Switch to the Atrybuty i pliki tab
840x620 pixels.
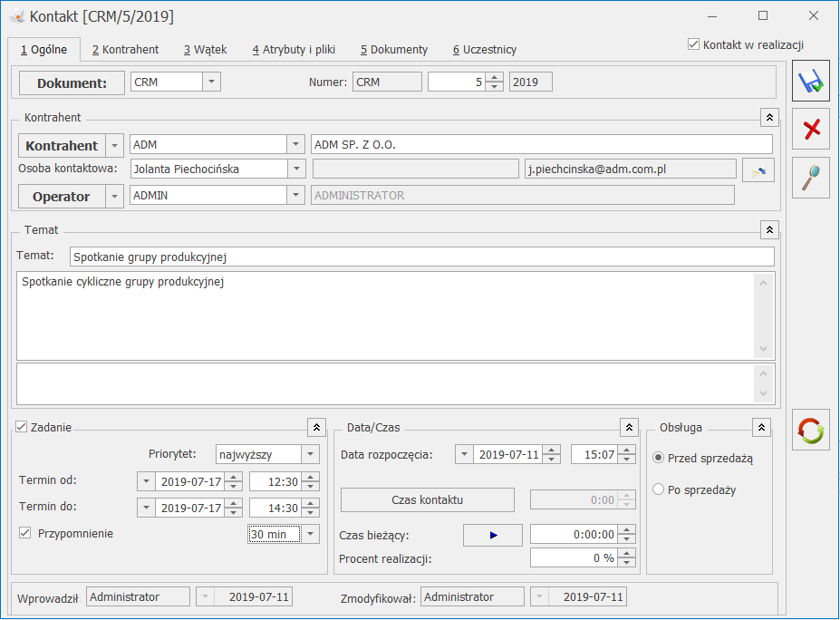(294, 50)
